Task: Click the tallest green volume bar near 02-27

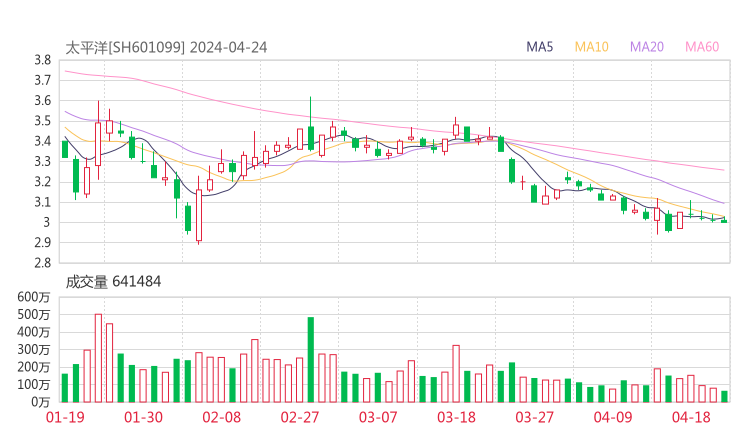Action: coord(311,360)
